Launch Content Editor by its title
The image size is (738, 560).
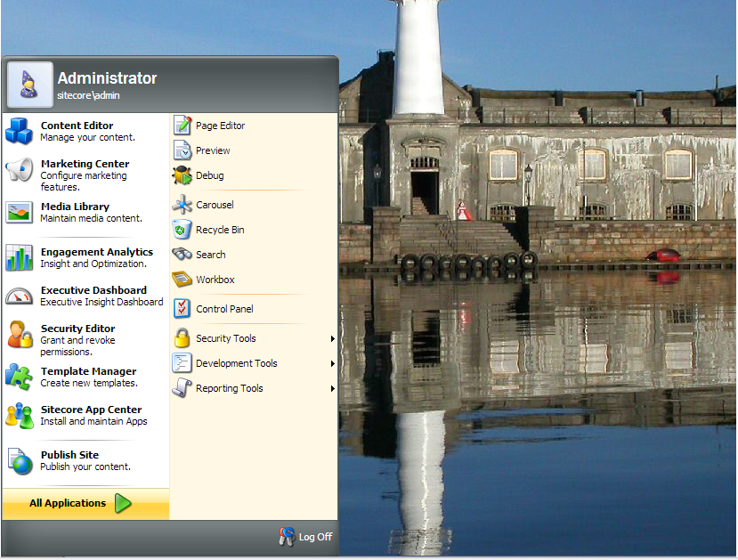(77, 126)
